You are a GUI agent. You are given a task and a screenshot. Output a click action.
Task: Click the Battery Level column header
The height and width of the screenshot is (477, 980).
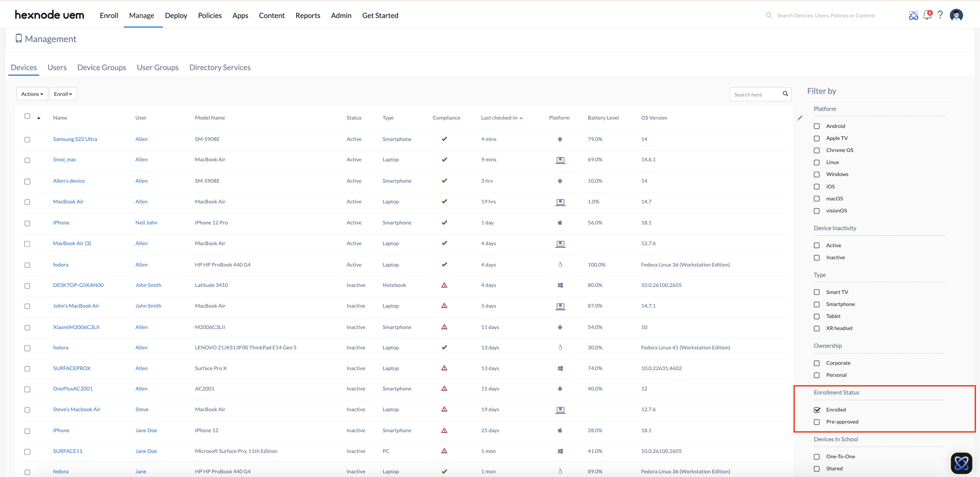tap(603, 118)
